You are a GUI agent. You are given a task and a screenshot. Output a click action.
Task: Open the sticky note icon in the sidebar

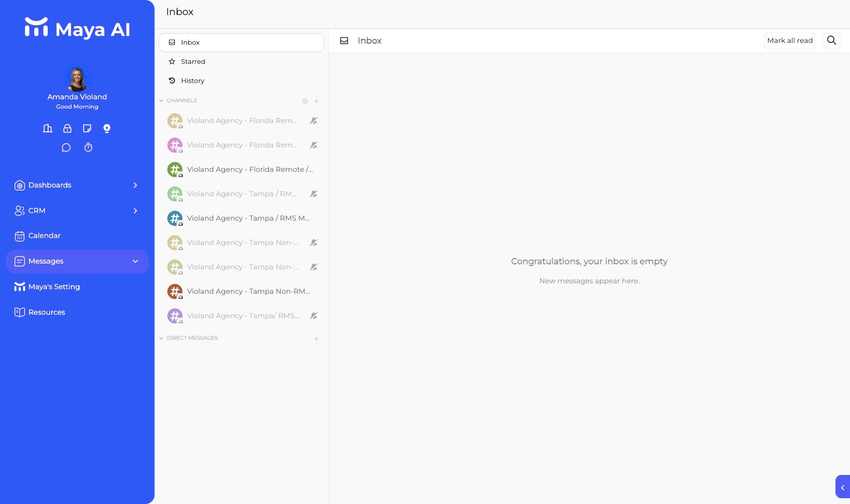coord(87,128)
